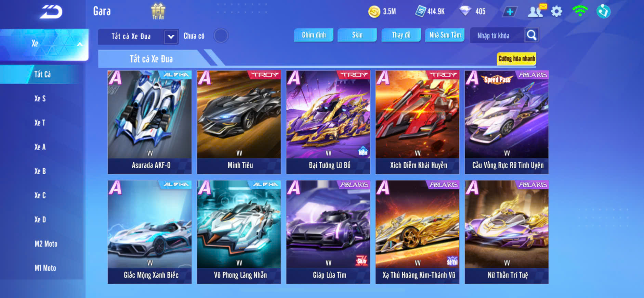644x298 pixels.
Task: Click the Nhập từ khóa search field
Action: click(x=497, y=36)
